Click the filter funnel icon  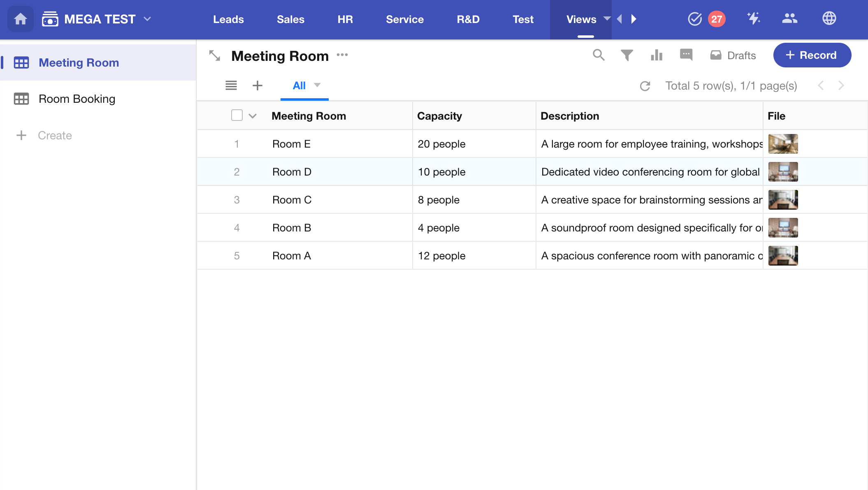[627, 55]
